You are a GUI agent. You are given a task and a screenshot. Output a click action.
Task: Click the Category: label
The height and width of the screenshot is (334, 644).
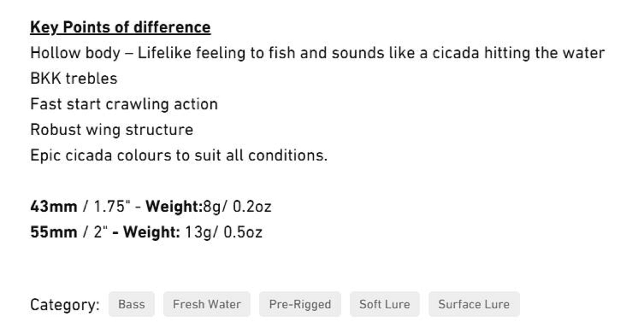click(65, 304)
